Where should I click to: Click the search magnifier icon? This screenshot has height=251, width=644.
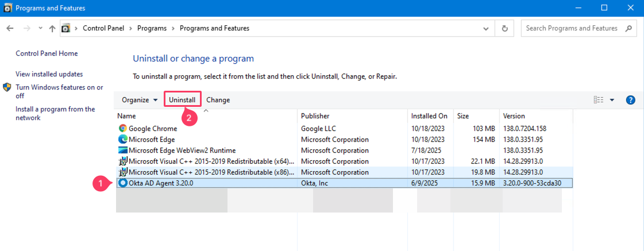pyautogui.click(x=628, y=28)
